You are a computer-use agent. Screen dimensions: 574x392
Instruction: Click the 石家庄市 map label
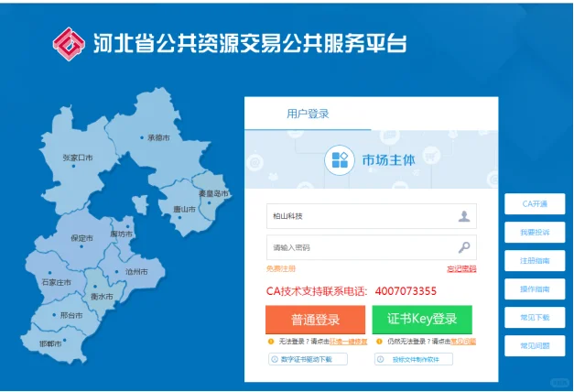tap(57, 282)
